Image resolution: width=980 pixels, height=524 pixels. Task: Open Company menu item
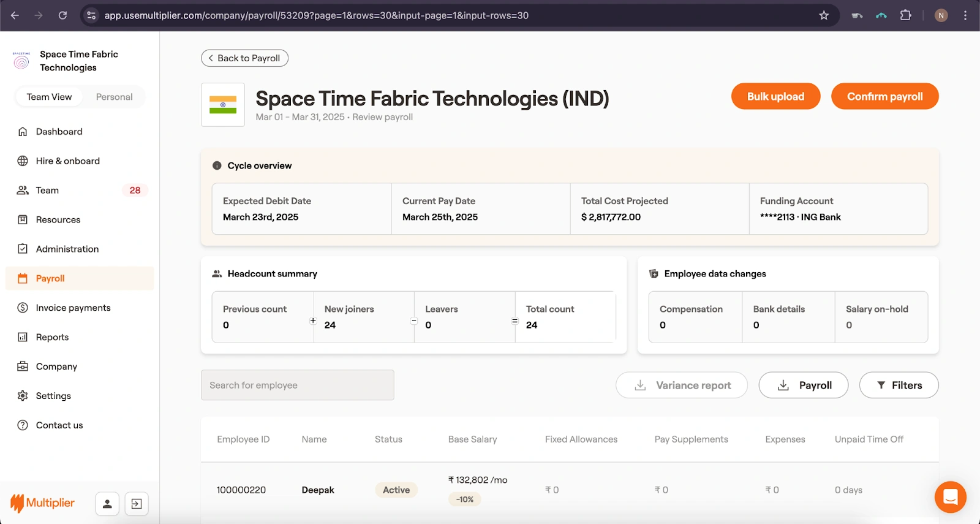[80, 366]
